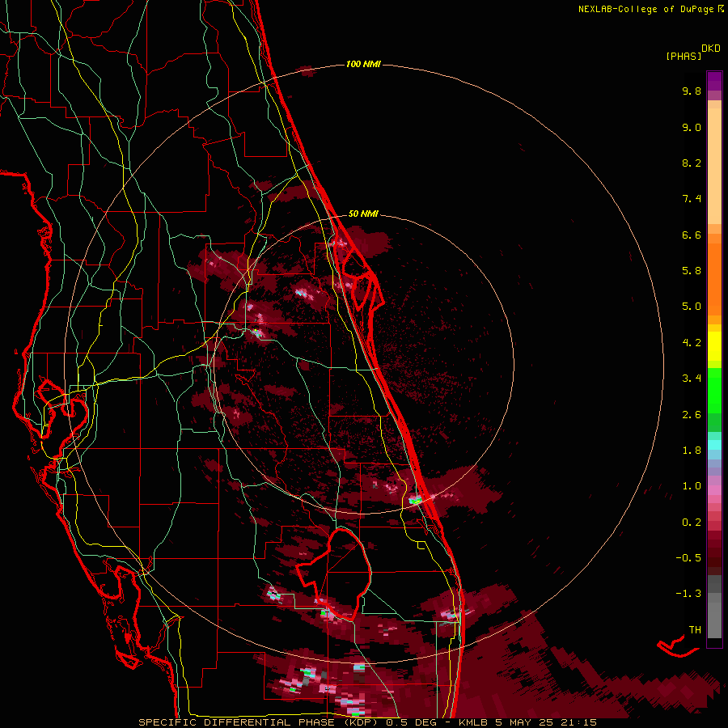Click the 21:15 timestamp in the caption
The width and height of the screenshot is (728, 728).
coord(578,722)
